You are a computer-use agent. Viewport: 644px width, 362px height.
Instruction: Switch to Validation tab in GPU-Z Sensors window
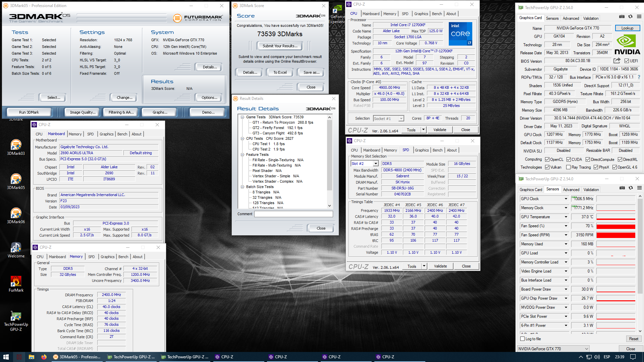591,190
